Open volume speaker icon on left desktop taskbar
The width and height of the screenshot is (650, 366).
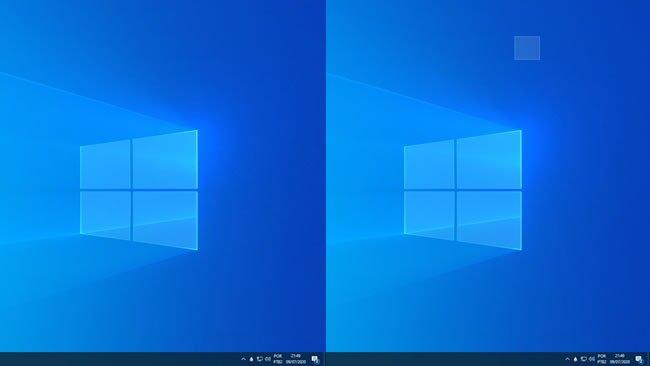click(268, 359)
